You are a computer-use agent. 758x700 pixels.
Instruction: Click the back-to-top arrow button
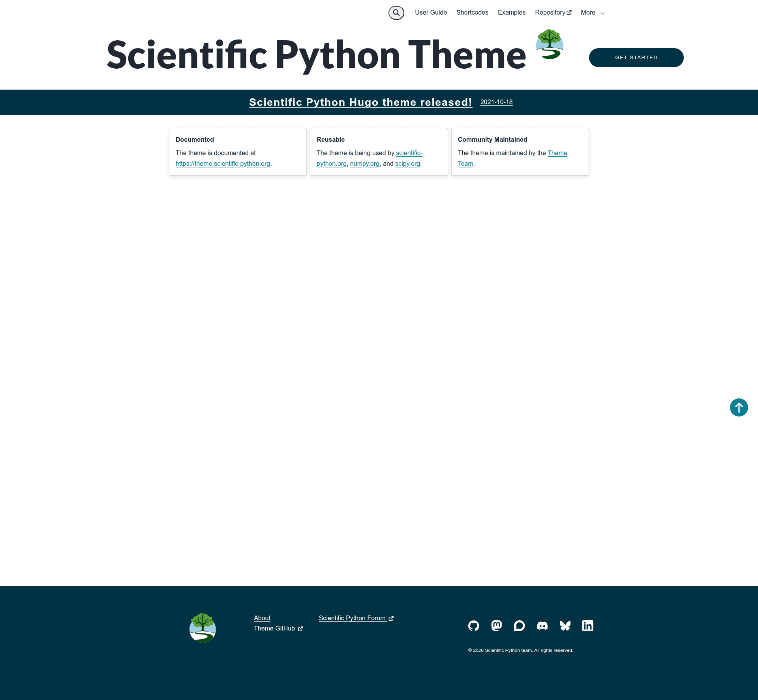tap(739, 407)
